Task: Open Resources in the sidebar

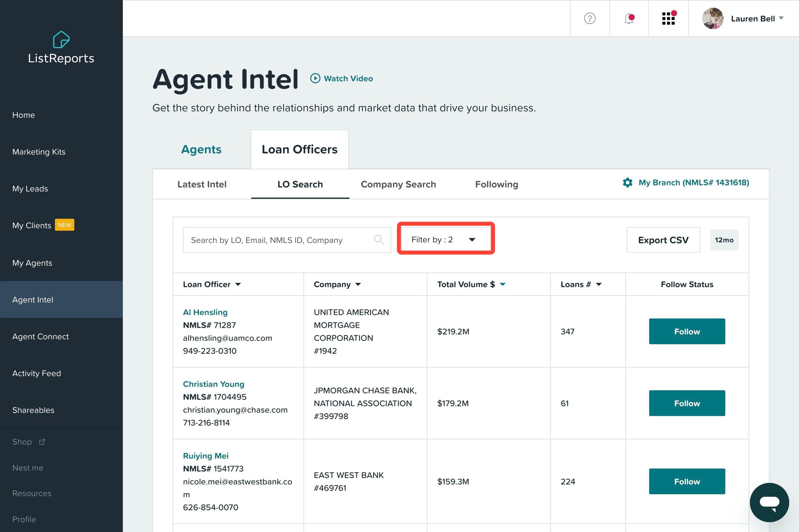Action: (x=32, y=493)
